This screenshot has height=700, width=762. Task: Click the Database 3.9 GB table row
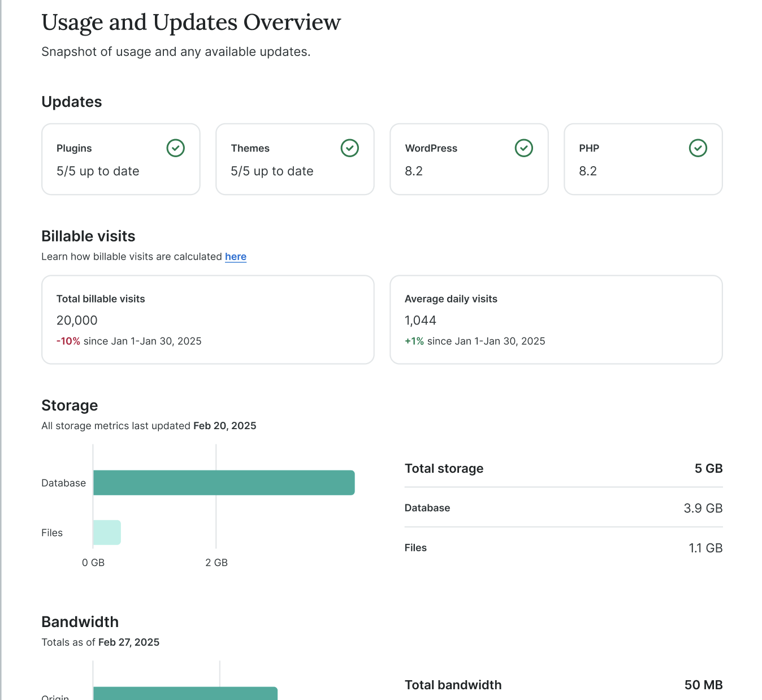[x=563, y=508]
